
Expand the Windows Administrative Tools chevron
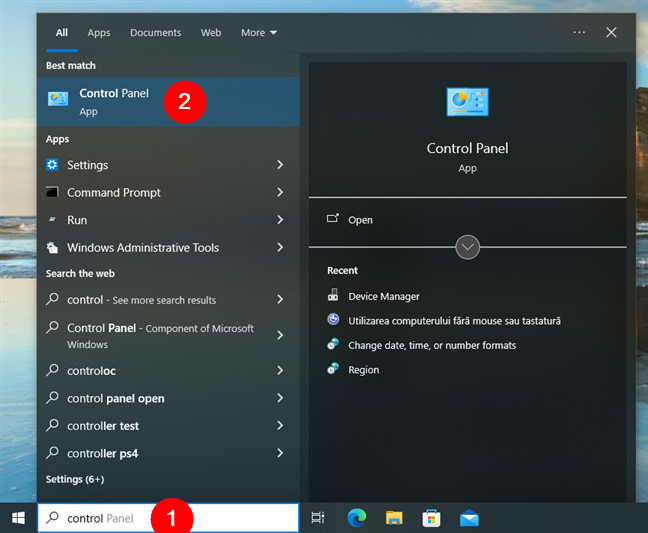[280, 247]
